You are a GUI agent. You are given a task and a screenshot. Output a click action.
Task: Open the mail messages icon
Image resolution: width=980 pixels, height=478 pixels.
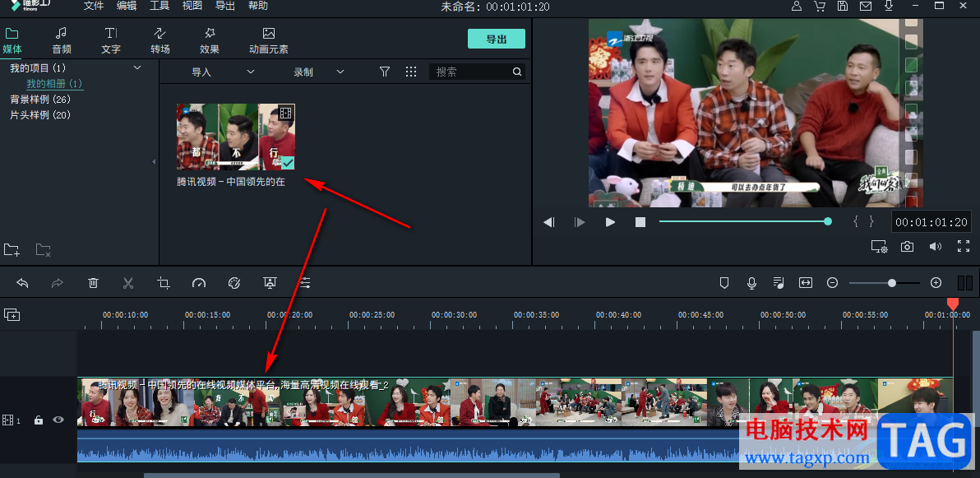pyautogui.click(x=866, y=7)
